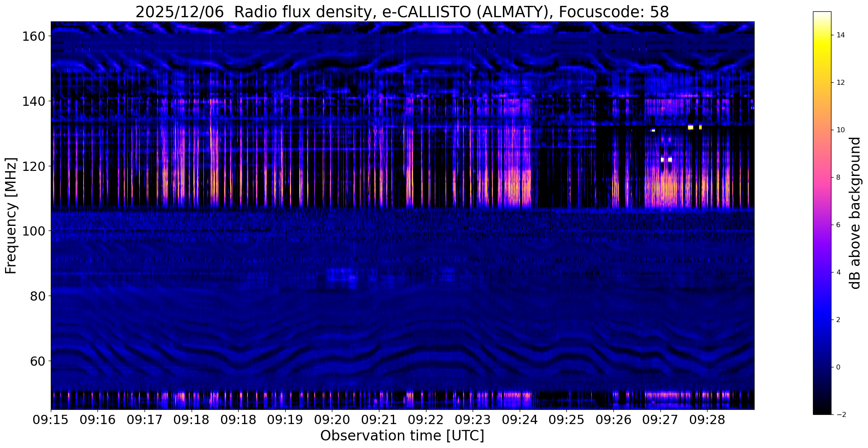The image size is (868, 448).
Task: Click the −2 tick at the colorbar bottom
Action: 840,415
